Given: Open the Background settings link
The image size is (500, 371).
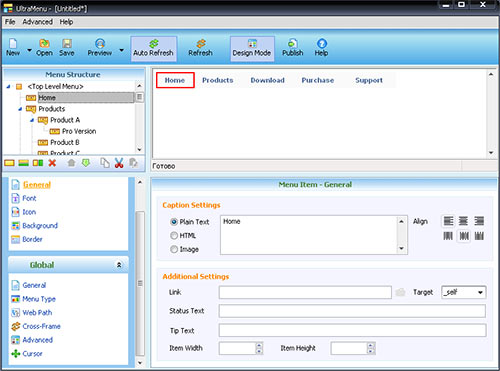Looking at the screenshot, I should [40, 226].
